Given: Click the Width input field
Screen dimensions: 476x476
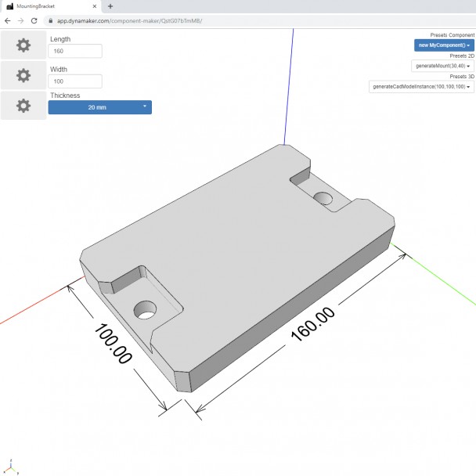Looking at the screenshot, I should 75,81.
